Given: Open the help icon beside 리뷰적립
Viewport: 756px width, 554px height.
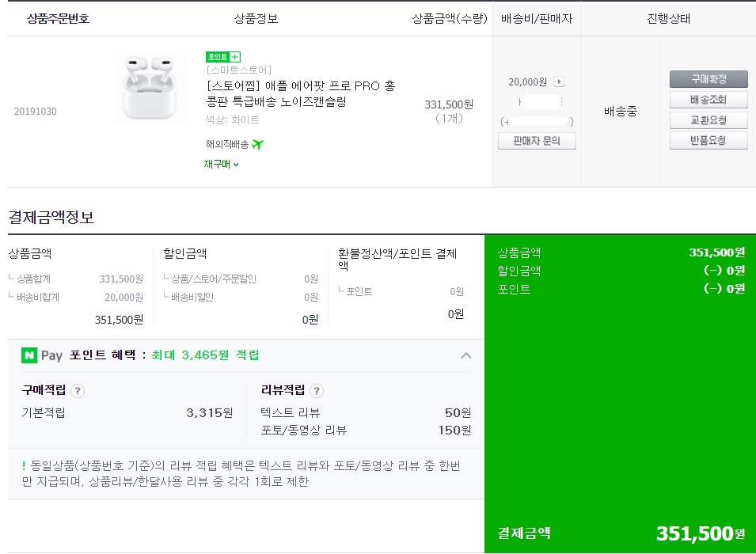Looking at the screenshot, I should tap(317, 390).
